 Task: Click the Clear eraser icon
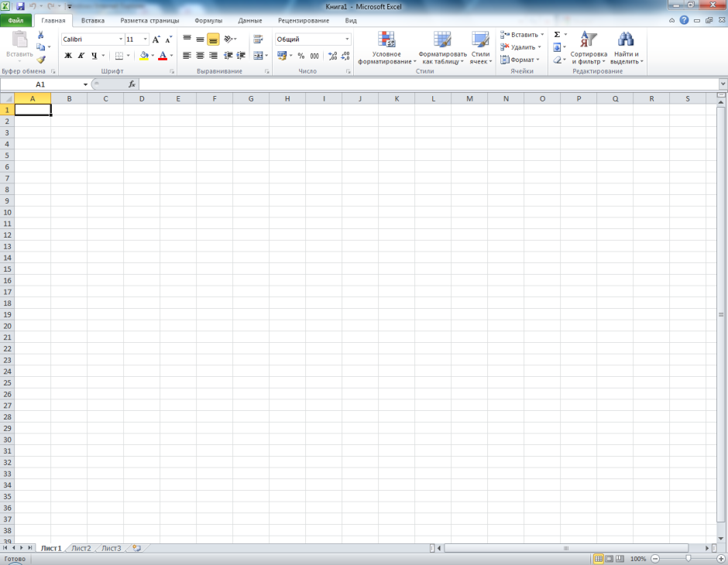pos(557,60)
